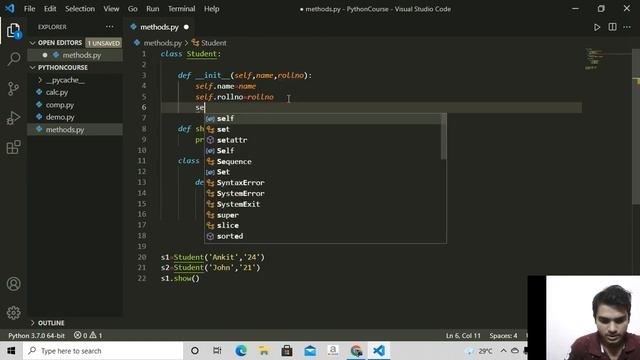This screenshot has height=360, width=640.
Task: Open Source Control view
Action: pyautogui.click(x=13, y=88)
